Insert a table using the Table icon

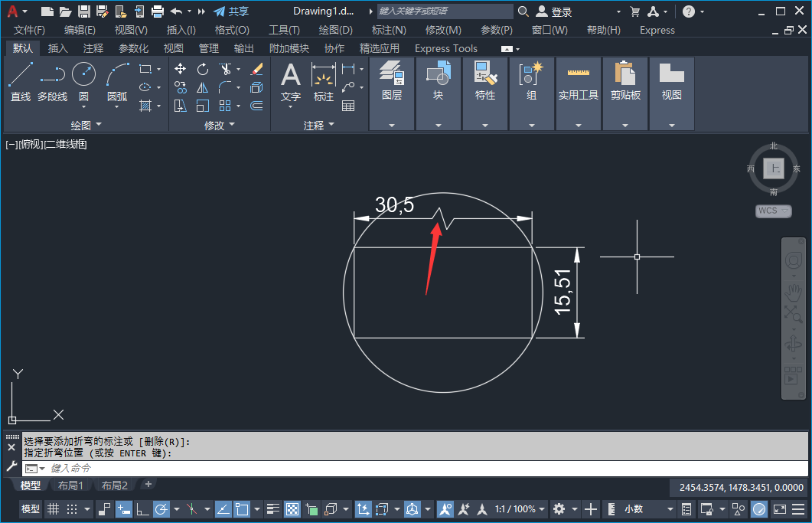tap(348, 106)
